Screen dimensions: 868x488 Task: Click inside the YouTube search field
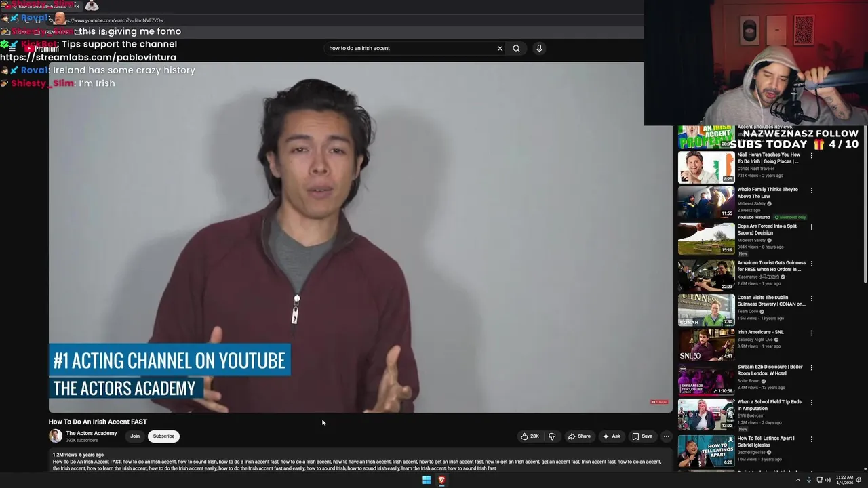click(410, 48)
